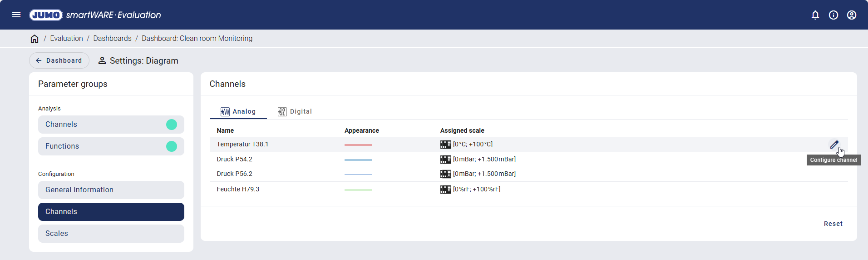The height and width of the screenshot is (260, 868).
Task: Click scale icon for Temperatur T38.1
Action: (x=445, y=145)
